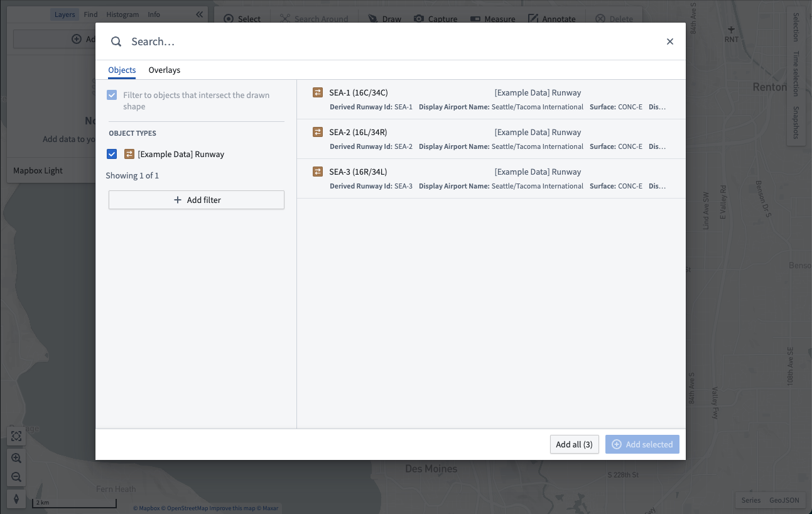Image resolution: width=812 pixels, height=514 pixels.
Task: Click the GeoJSON button
Action: [x=784, y=500]
